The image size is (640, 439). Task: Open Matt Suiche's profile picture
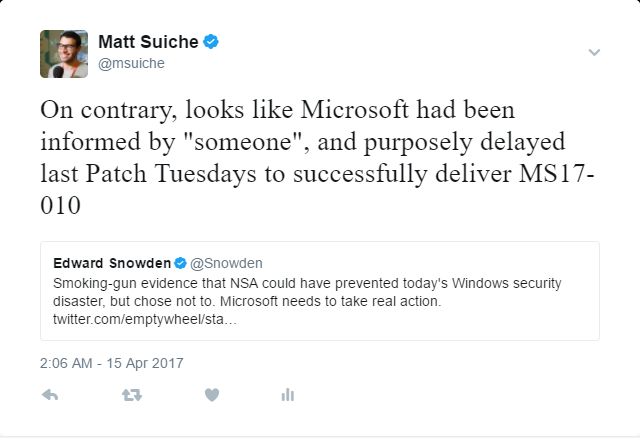click(x=64, y=54)
